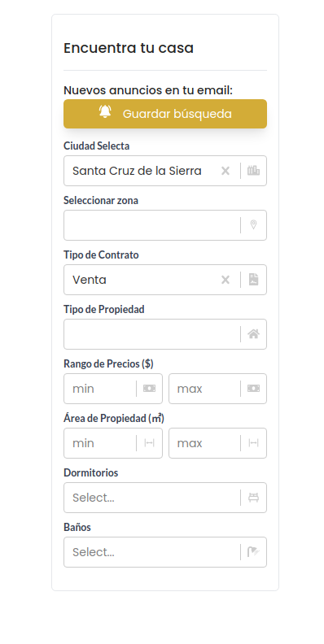The height and width of the screenshot is (644, 324).
Task: Click the bed icon in Dormitorios field
Action: 253,498
